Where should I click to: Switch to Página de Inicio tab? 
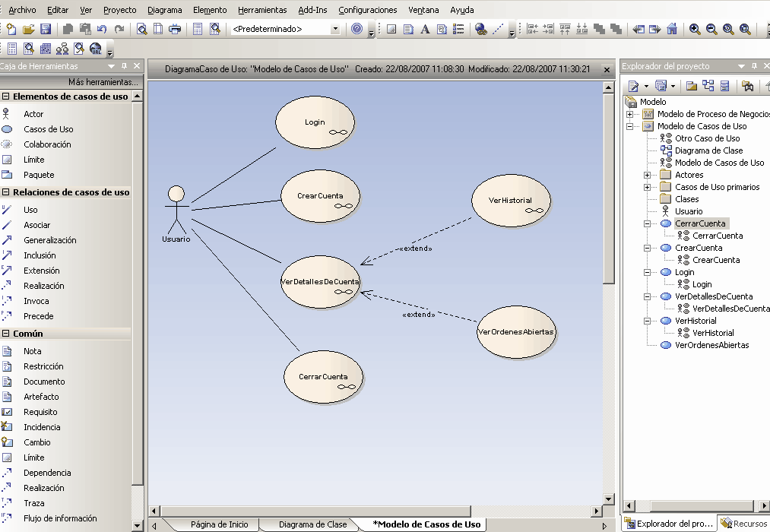pyautogui.click(x=219, y=524)
